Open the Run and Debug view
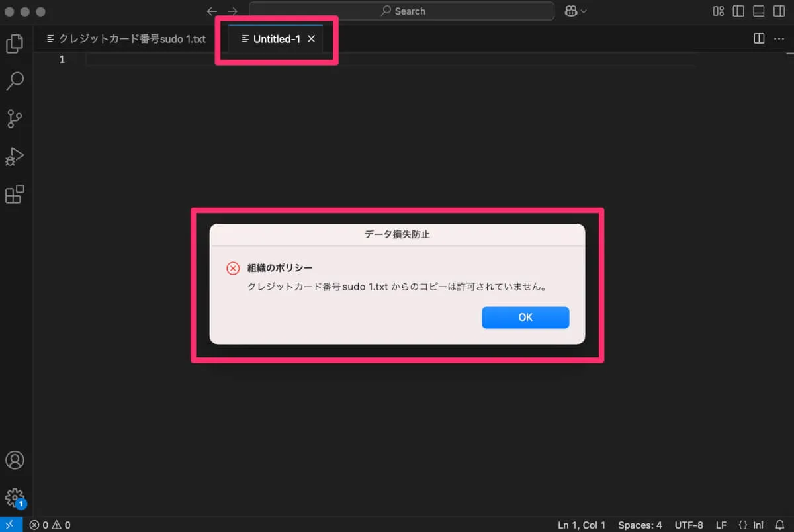This screenshot has width=794, height=532. (15, 157)
